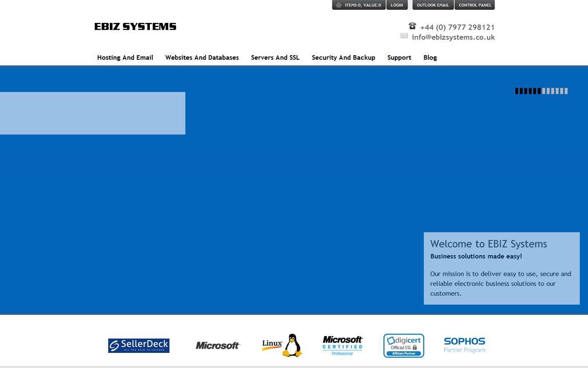Click the EBIZ SYSTEMS header logo
This screenshot has width=588, height=368.
[x=135, y=26]
